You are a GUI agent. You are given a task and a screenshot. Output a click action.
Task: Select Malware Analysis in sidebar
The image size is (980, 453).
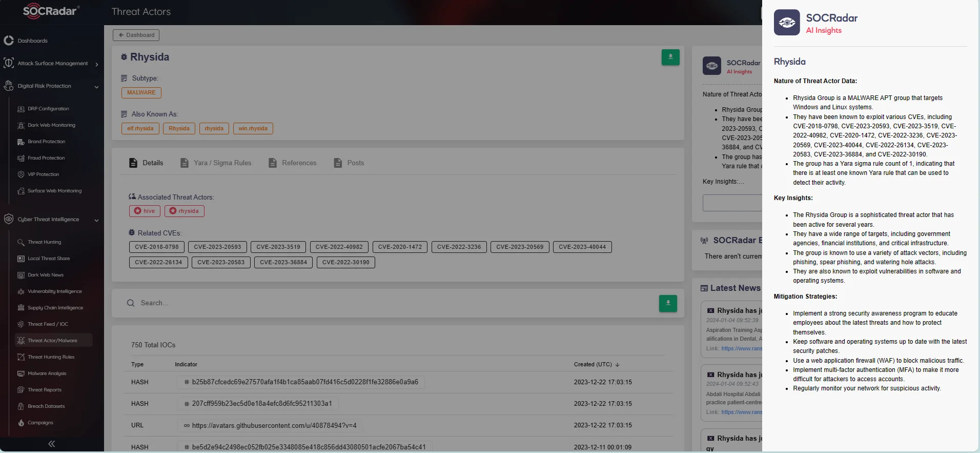pyautogui.click(x=47, y=373)
